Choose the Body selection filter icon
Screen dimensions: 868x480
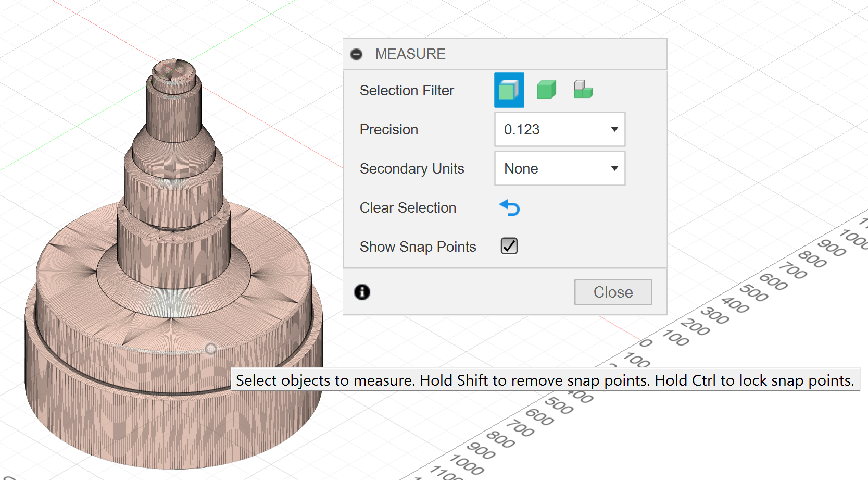pyautogui.click(x=546, y=90)
